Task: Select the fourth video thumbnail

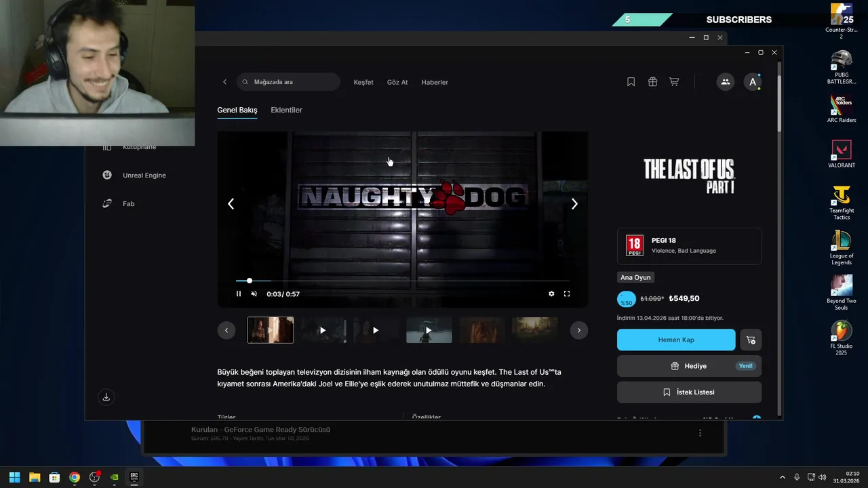Action: point(429,330)
